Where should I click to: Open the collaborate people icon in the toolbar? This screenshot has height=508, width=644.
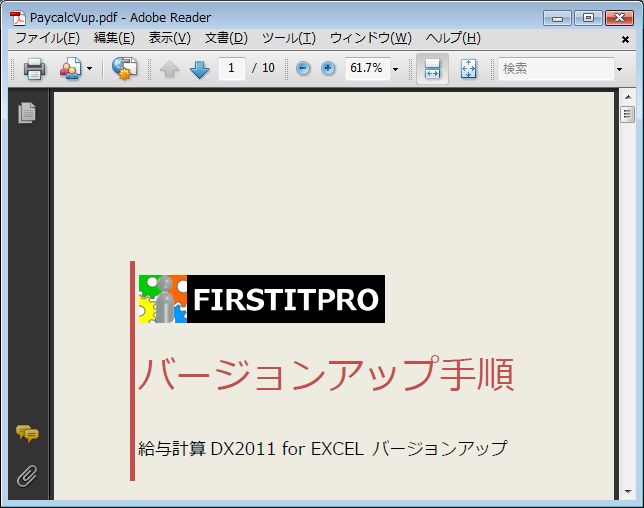point(71,69)
